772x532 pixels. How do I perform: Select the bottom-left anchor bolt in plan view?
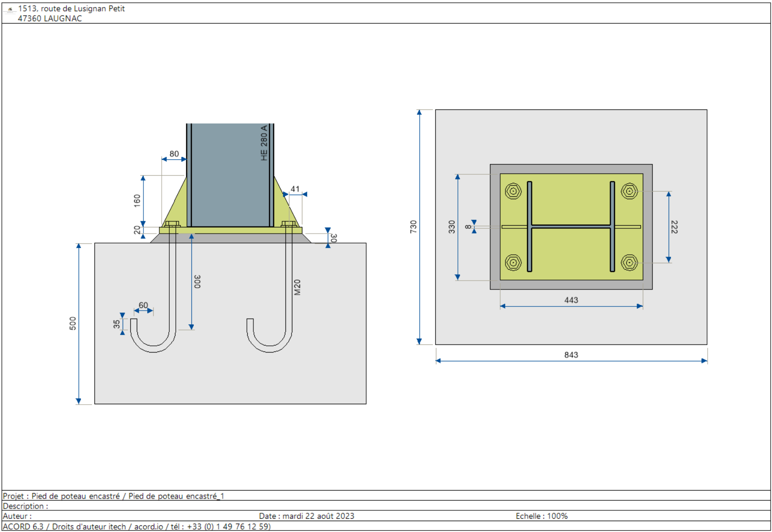(513, 262)
